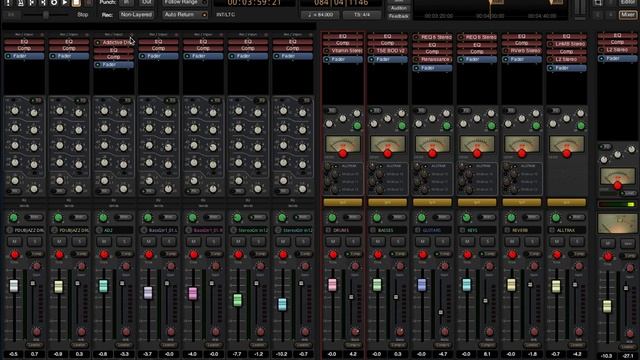Click the -7.7 level readout

click(237, 354)
